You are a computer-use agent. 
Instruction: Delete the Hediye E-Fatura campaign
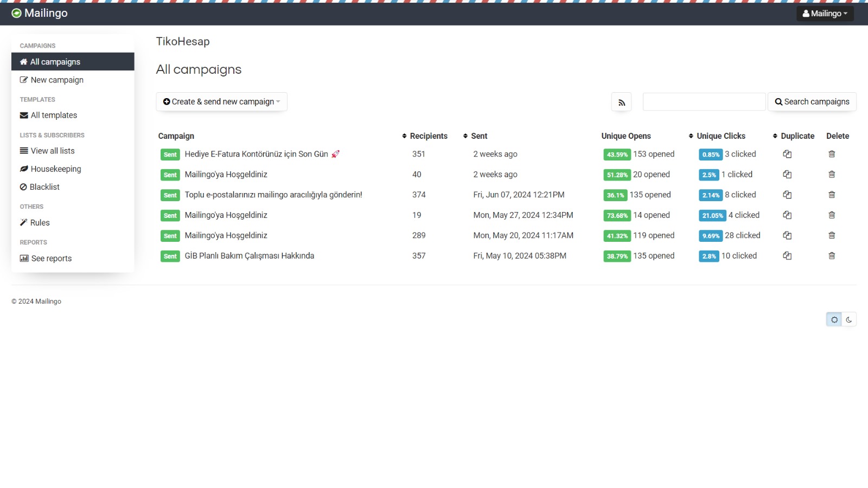(x=832, y=155)
